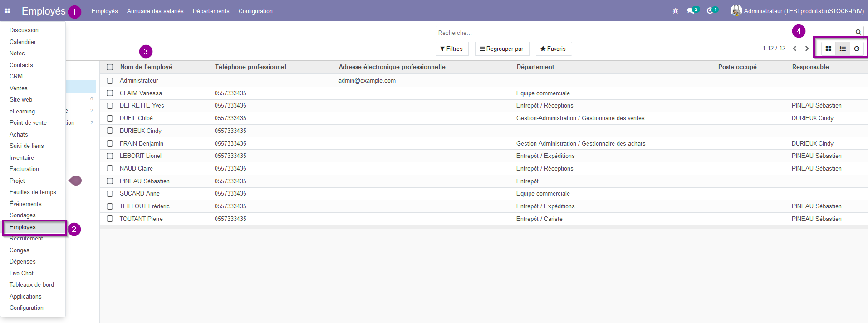This screenshot has height=323, width=868.
Task: Open the Départements menu
Action: [x=211, y=11]
